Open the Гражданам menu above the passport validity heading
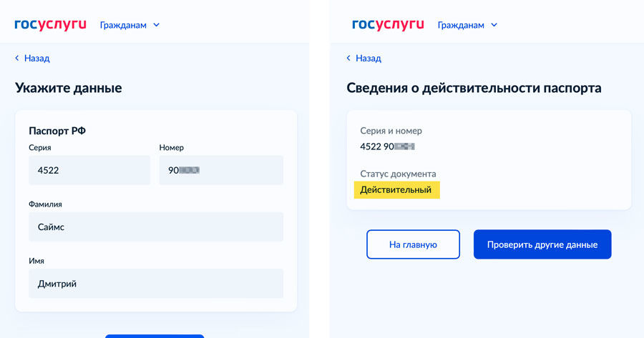Image resolution: width=644 pixels, height=338 pixels. pyautogui.click(x=461, y=25)
